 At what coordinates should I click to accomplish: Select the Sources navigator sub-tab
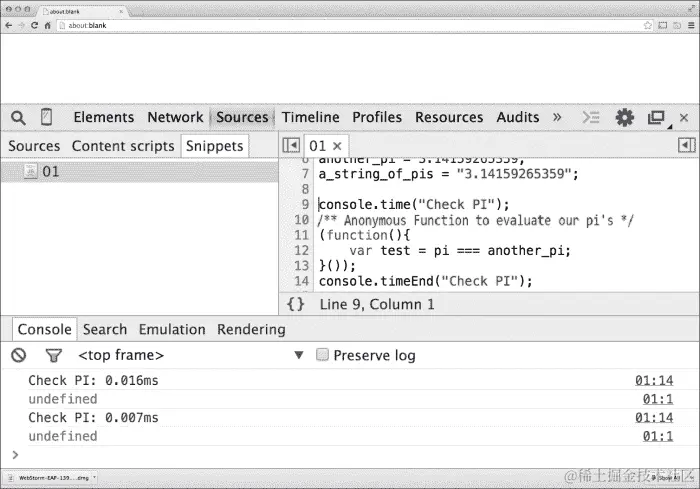[34, 146]
